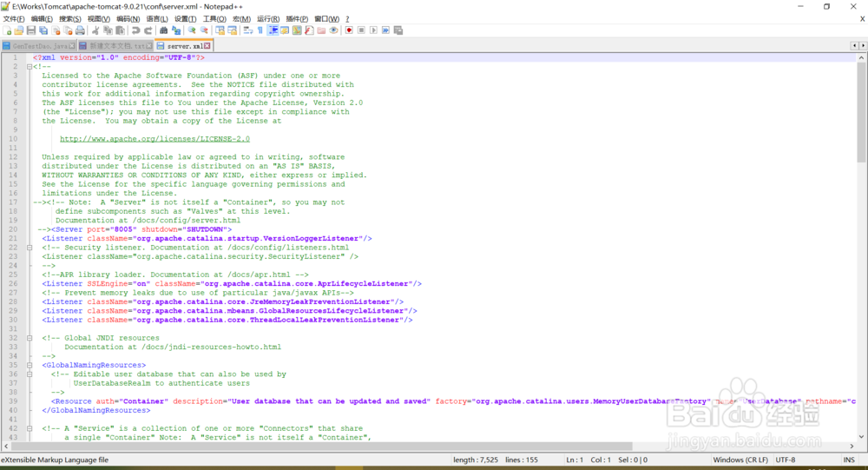The image size is (868, 470).
Task: Save the current recorded macro icon
Action: coord(398,30)
